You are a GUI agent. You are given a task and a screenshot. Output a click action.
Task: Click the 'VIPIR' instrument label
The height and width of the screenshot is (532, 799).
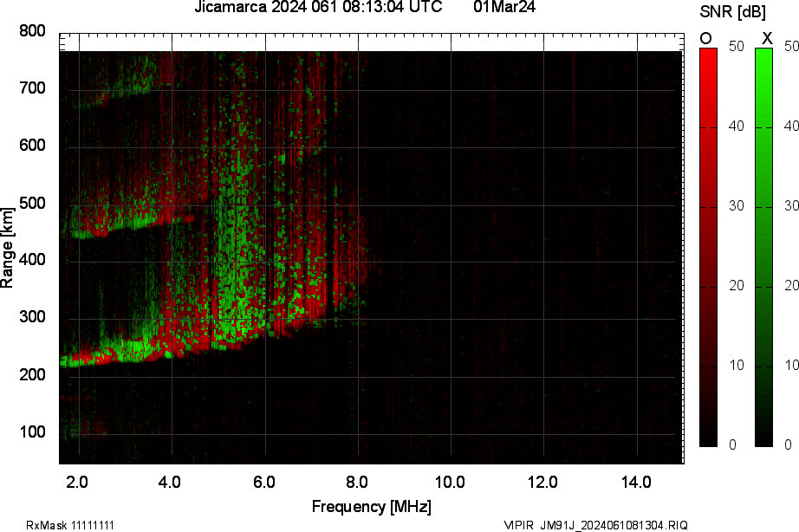519,525
